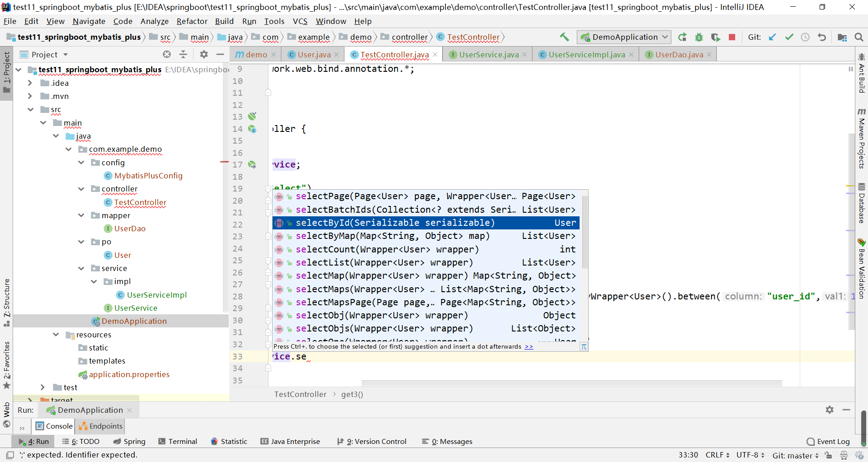Viewport: 868px width, 462px height.
Task: Commit changes using the green checkmark
Action: point(789,37)
